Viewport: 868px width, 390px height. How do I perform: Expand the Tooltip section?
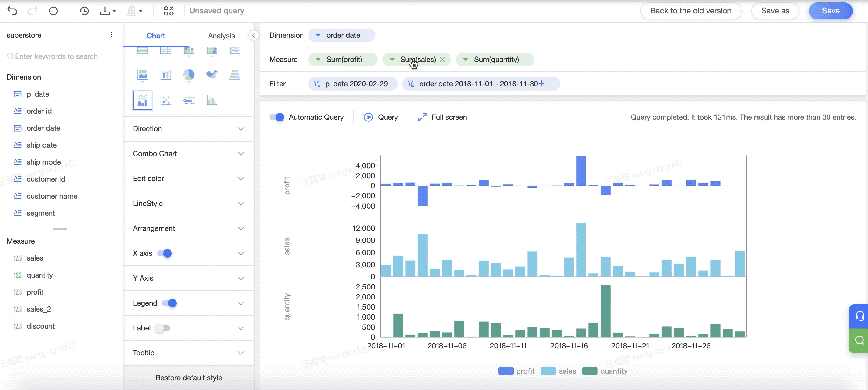coord(189,353)
